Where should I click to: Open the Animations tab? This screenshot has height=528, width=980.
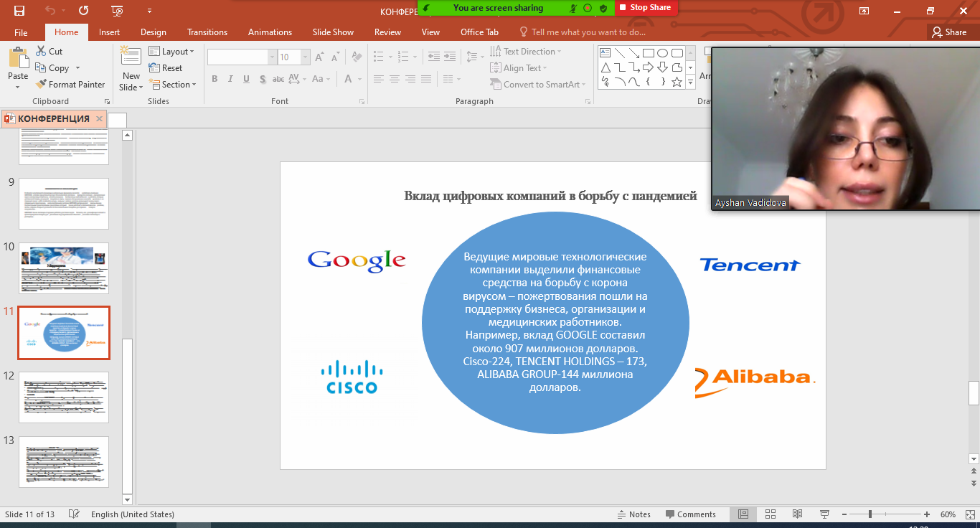coord(270,32)
